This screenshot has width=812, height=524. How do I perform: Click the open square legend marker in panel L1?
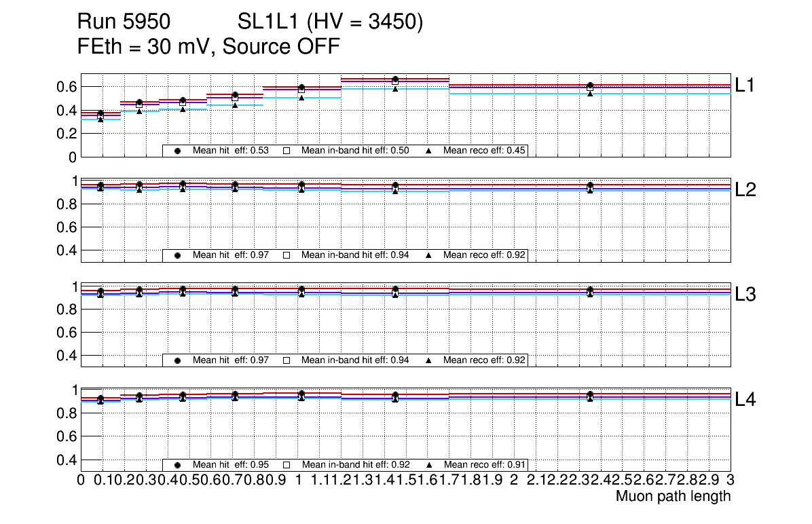click(286, 151)
